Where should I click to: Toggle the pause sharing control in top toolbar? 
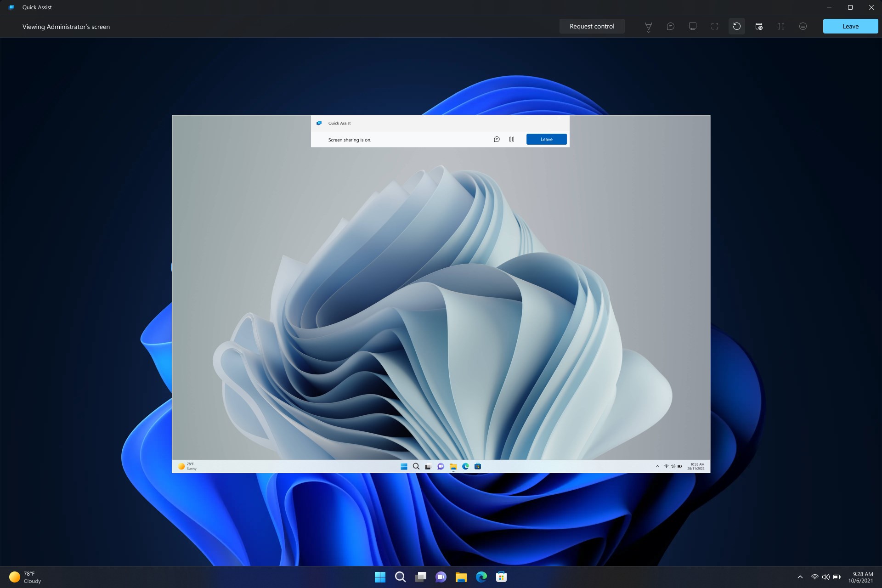coord(780,26)
